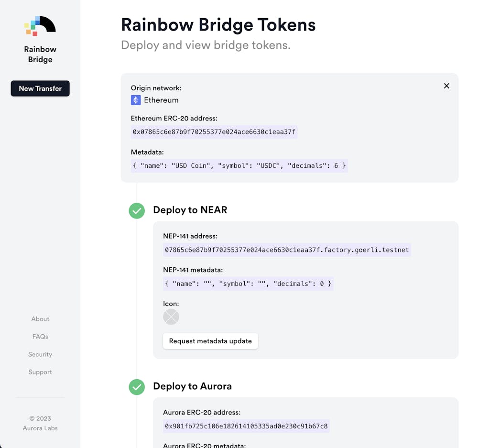Click the Rainbow Bridge sidebar brand name
The image size is (478, 448).
[x=40, y=55]
